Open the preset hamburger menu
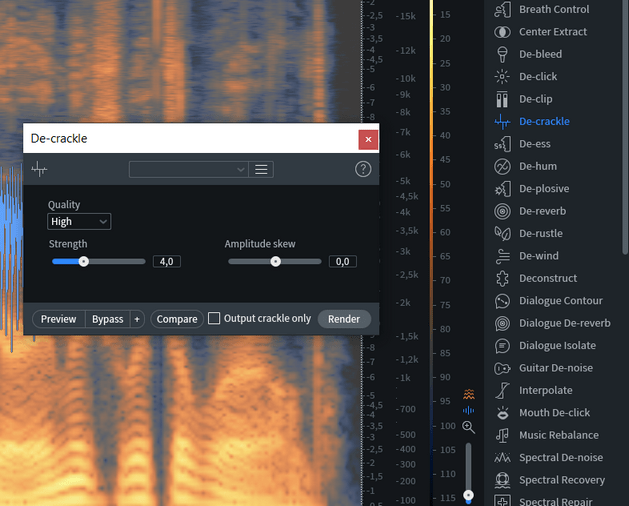 261,169
